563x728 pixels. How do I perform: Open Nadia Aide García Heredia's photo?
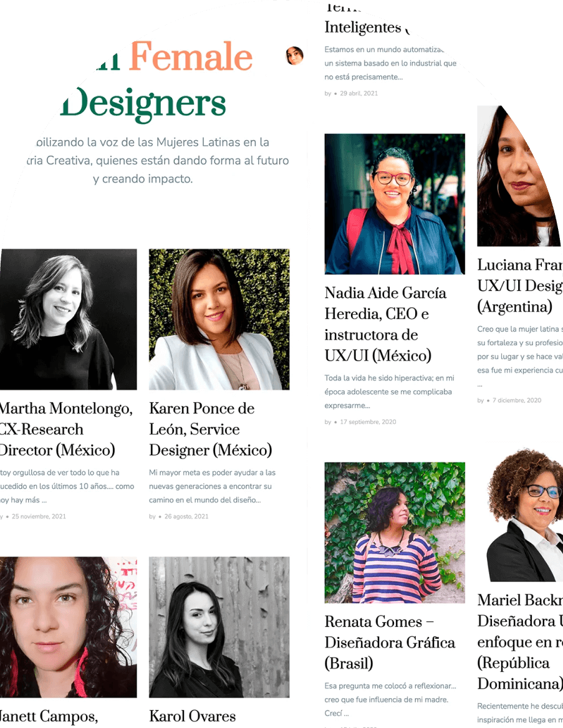point(395,204)
